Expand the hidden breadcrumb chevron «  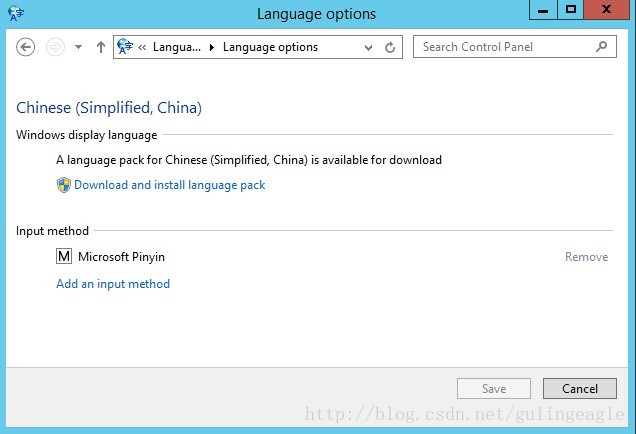[143, 47]
